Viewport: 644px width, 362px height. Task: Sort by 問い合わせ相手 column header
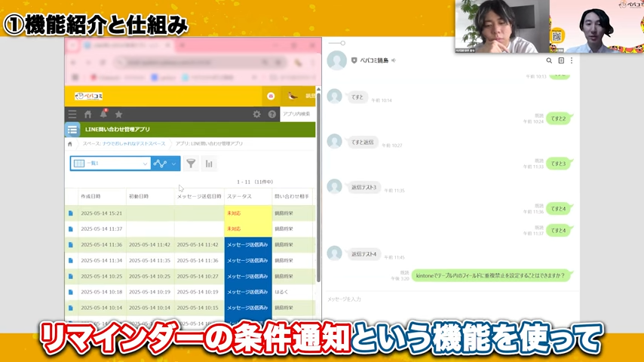click(x=292, y=197)
